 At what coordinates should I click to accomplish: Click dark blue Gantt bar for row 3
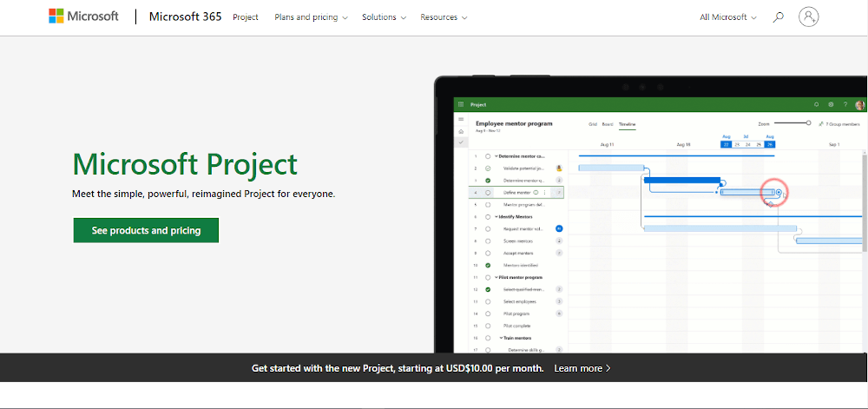682,180
